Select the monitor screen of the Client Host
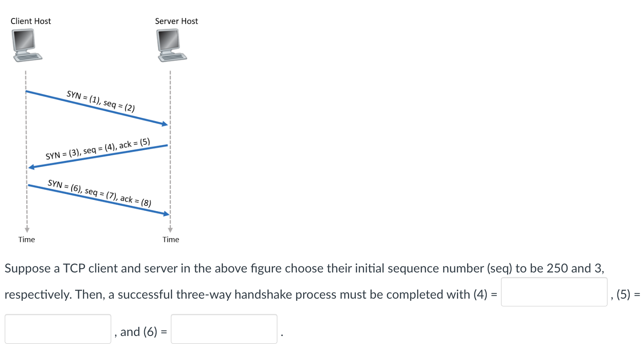This screenshot has height=351, width=644. (x=24, y=41)
